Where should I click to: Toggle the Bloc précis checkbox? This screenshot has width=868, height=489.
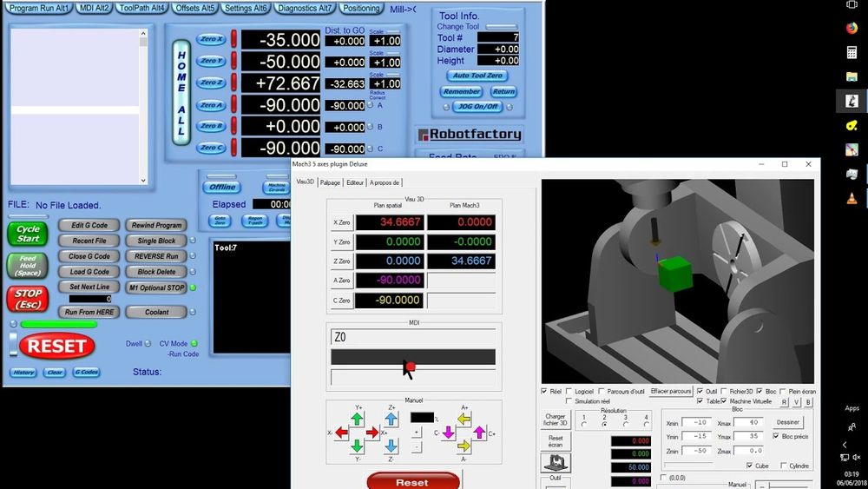click(776, 436)
